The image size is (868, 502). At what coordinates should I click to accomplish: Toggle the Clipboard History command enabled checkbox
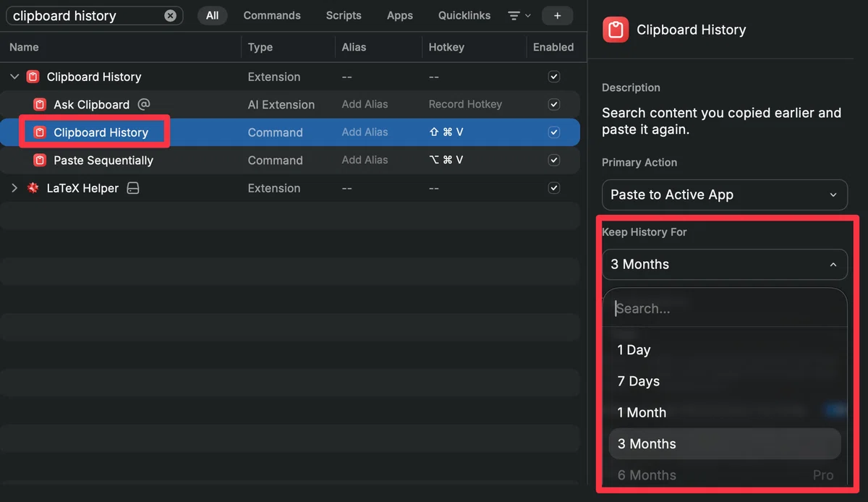tap(554, 132)
